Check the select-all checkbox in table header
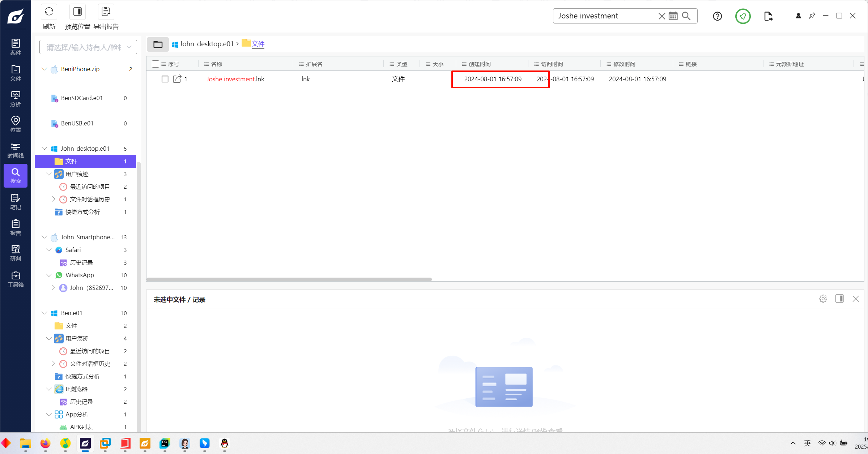The height and width of the screenshot is (454, 868). 156,64
